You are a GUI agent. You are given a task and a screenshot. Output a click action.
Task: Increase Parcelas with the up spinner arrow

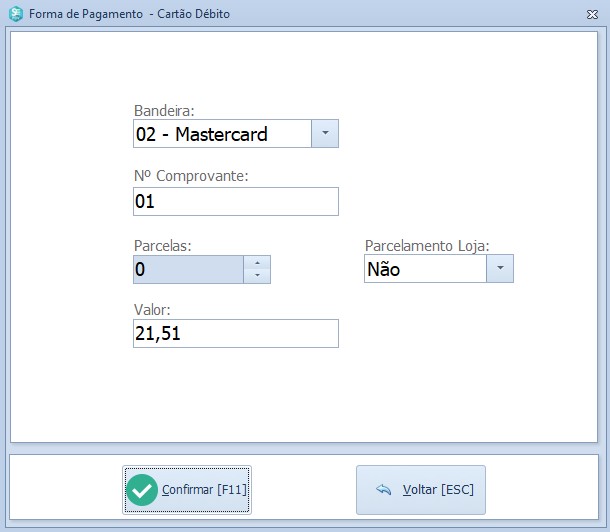[258, 263]
